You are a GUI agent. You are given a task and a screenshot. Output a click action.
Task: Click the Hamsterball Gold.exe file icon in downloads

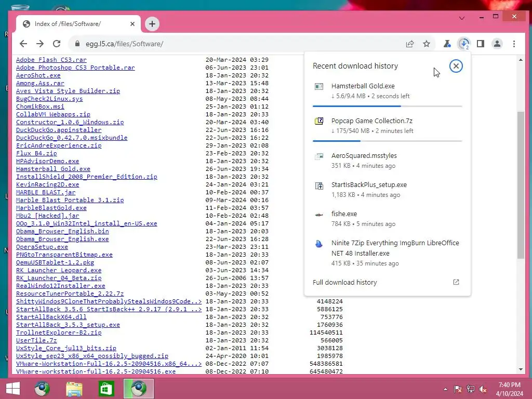tap(319, 87)
